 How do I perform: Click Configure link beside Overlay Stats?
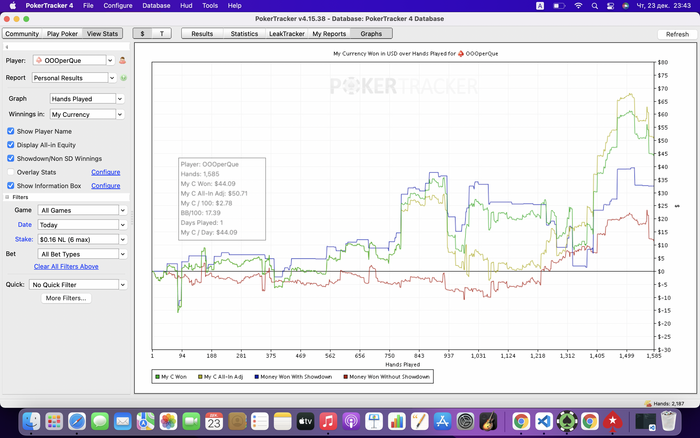pyautogui.click(x=105, y=172)
